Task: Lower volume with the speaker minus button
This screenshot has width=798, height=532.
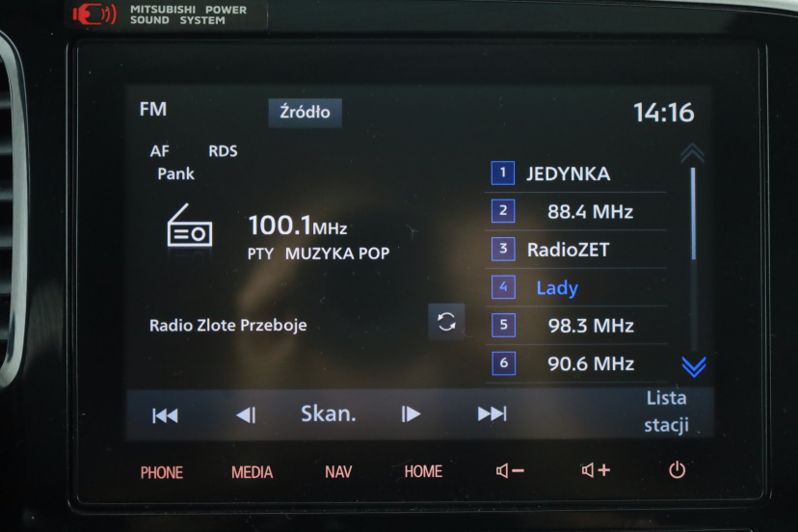Action: click(x=510, y=470)
